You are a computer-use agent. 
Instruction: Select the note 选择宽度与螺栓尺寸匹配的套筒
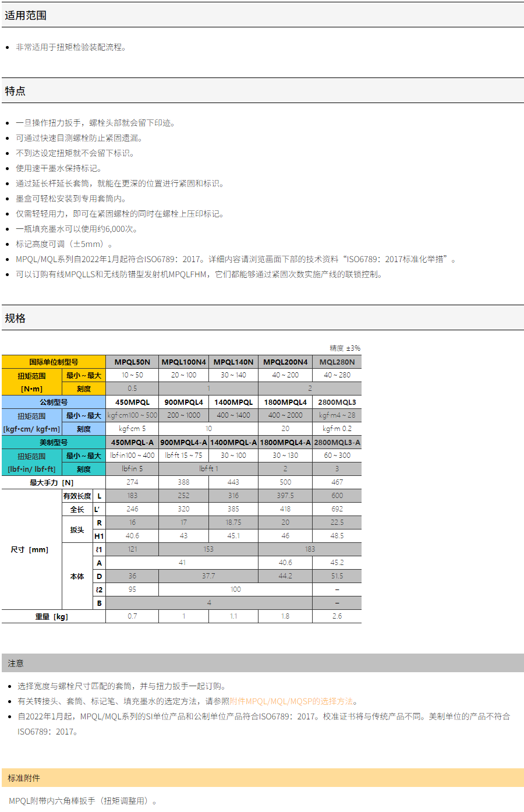(x=122, y=686)
